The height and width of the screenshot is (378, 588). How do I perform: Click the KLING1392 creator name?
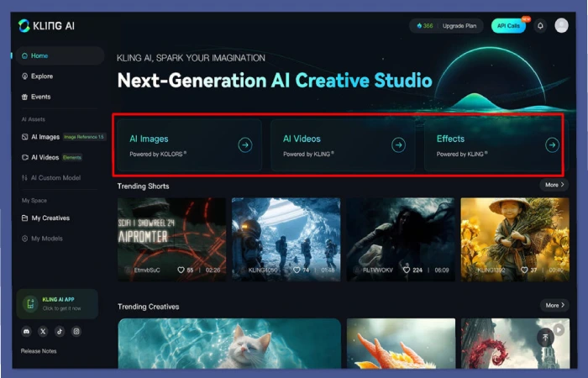point(491,270)
